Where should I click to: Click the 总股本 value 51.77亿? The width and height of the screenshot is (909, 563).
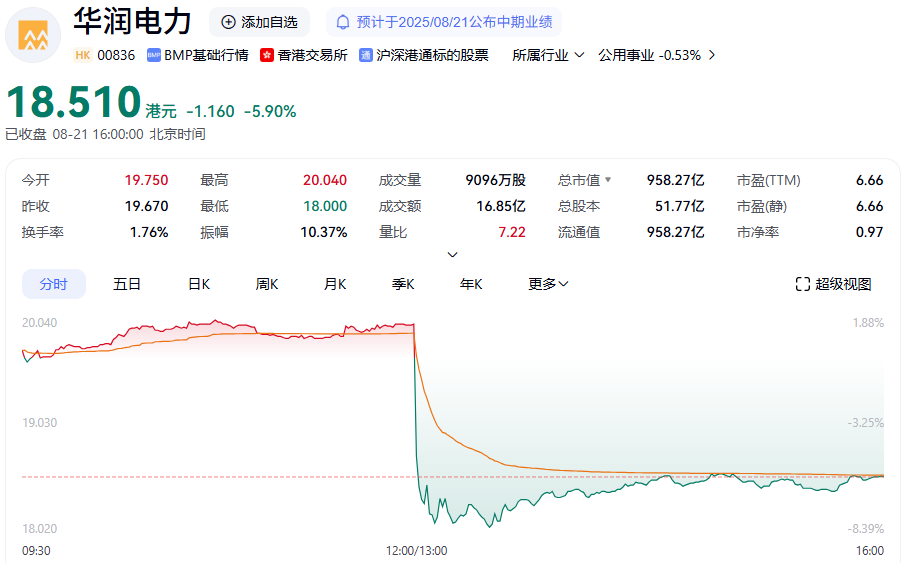click(x=680, y=206)
